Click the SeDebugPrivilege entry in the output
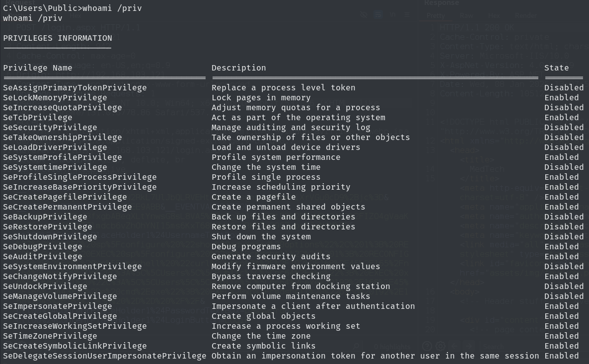Image resolution: width=589 pixels, height=364 pixels. [42, 246]
